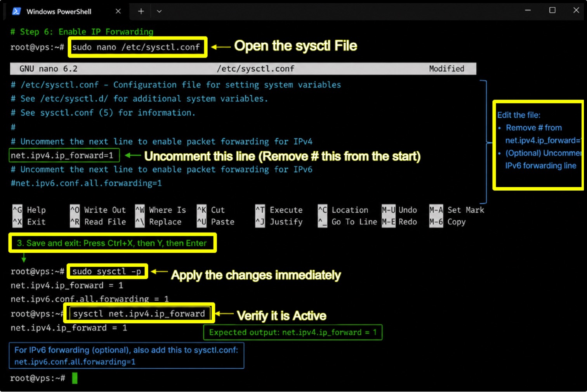Select the Windows PowerShell tab

tap(68, 11)
